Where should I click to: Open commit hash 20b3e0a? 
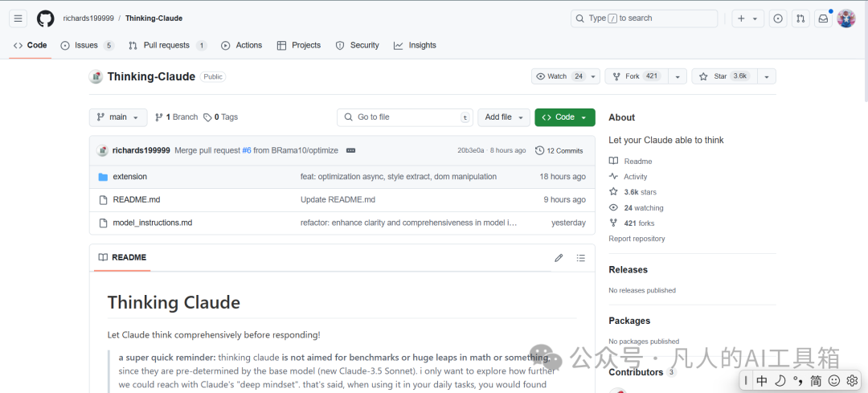click(470, 150)
